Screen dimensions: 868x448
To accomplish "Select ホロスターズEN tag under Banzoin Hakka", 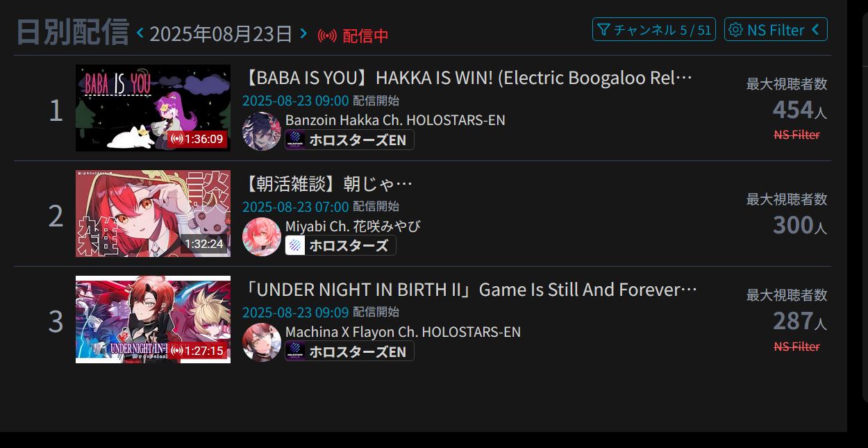I will pos(349,140).
